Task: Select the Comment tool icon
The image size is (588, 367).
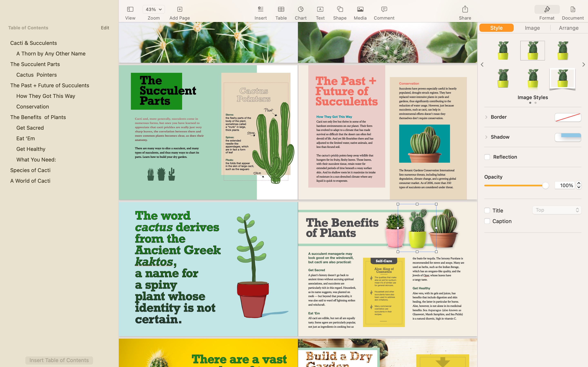Action: point(384,9)
